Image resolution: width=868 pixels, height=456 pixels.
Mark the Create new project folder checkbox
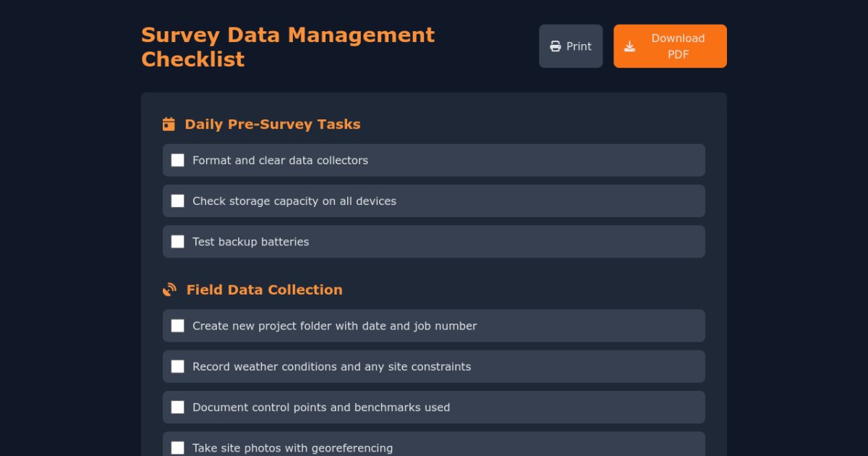(178, 326)
